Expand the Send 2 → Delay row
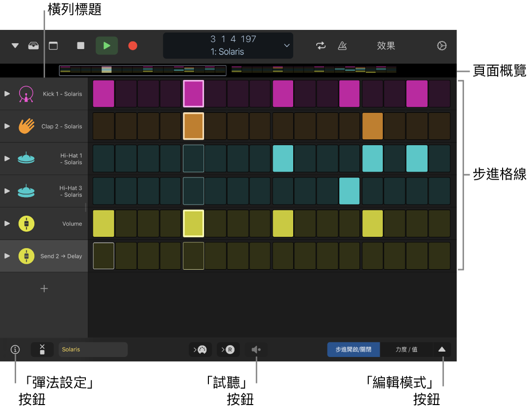 point(7,256)
